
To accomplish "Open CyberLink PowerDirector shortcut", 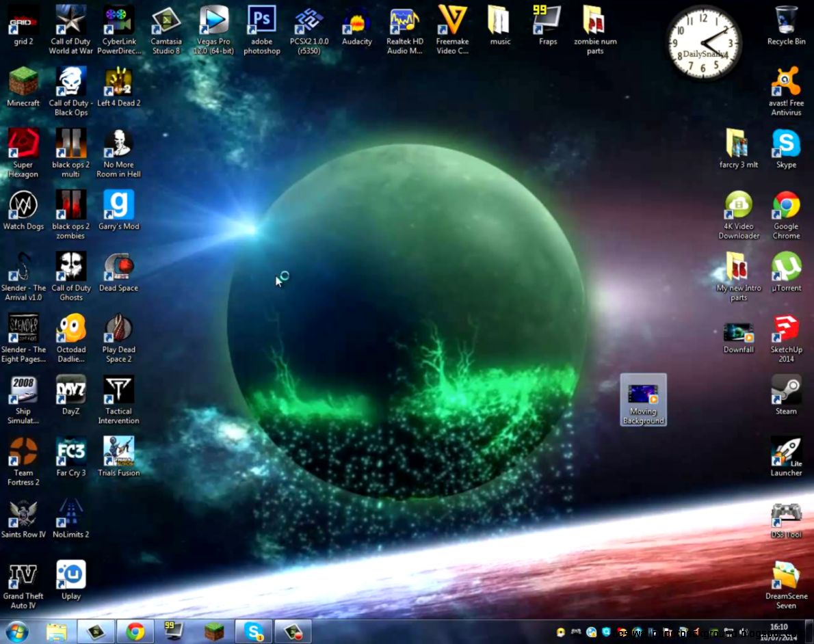I will tap(119, 29).
